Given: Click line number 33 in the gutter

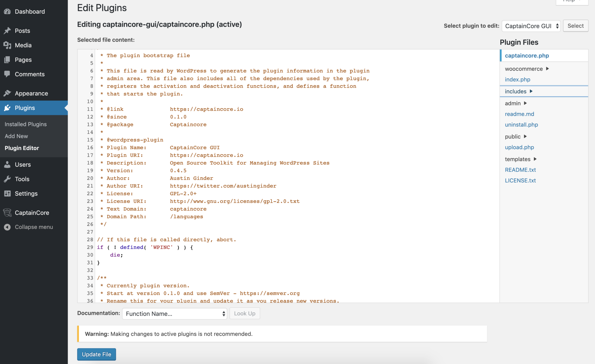Looking at the screenshot, I should click(x=90, y=278).
